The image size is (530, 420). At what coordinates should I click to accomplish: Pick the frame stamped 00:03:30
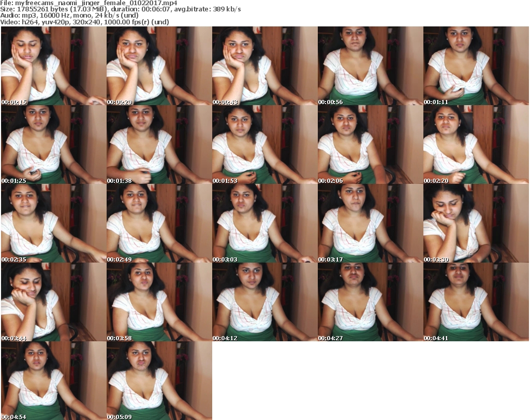coord(476,223)
